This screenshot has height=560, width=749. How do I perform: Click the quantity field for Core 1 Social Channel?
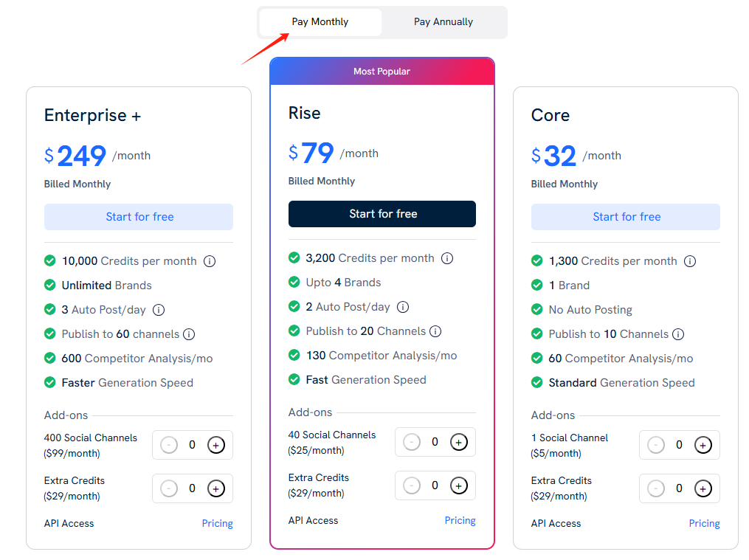pos(679,445)
